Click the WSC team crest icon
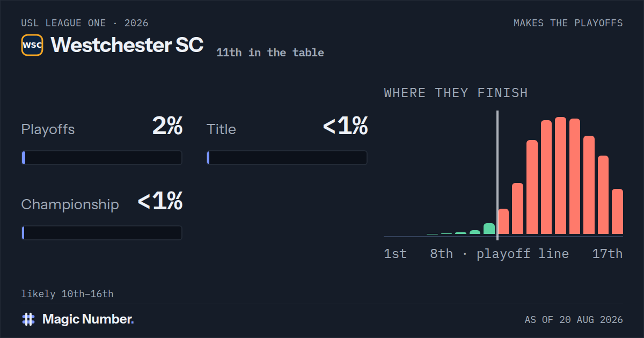The image size is (644, 338). point(32,45)
